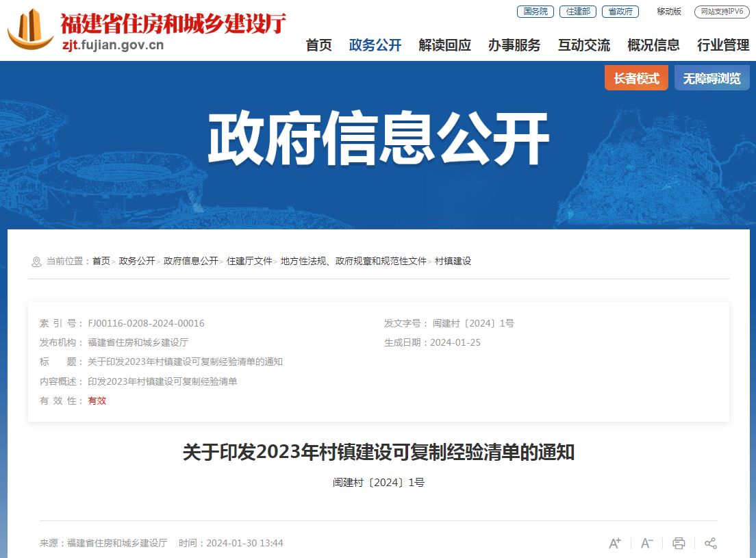Open the share icon beside printer
Screen dimensions: 756x558
711,543
